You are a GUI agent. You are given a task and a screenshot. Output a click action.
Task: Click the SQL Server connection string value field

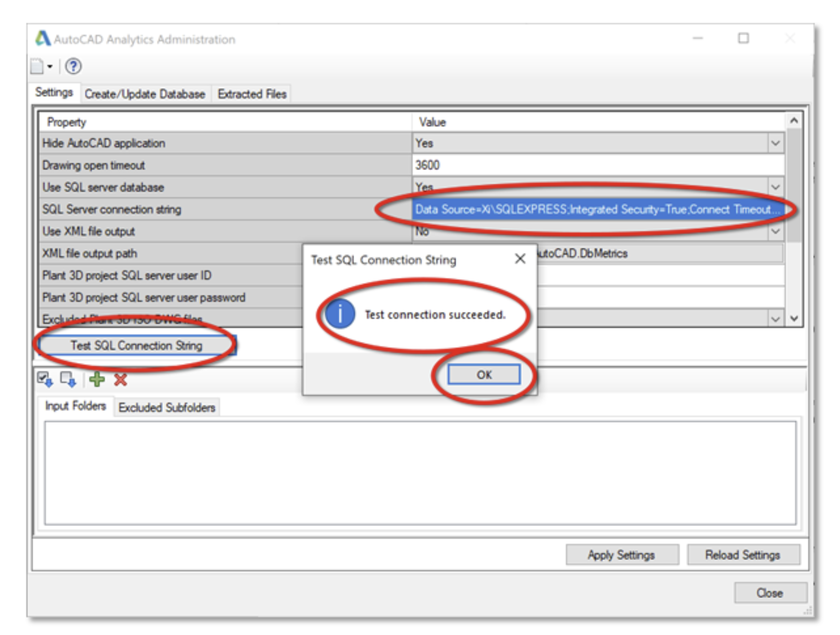pyautogui.click(x=598, y=209)
